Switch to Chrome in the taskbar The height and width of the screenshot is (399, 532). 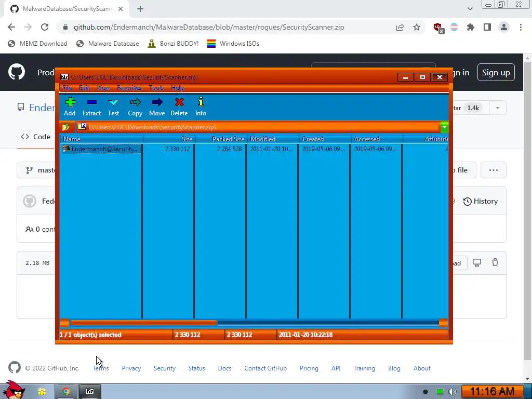click(66, 392)
